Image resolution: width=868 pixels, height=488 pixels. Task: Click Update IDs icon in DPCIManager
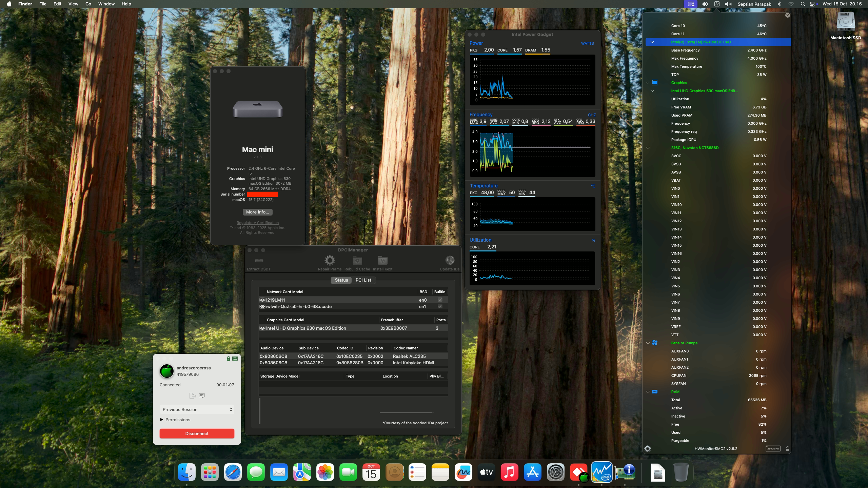(x=450, y=261)
